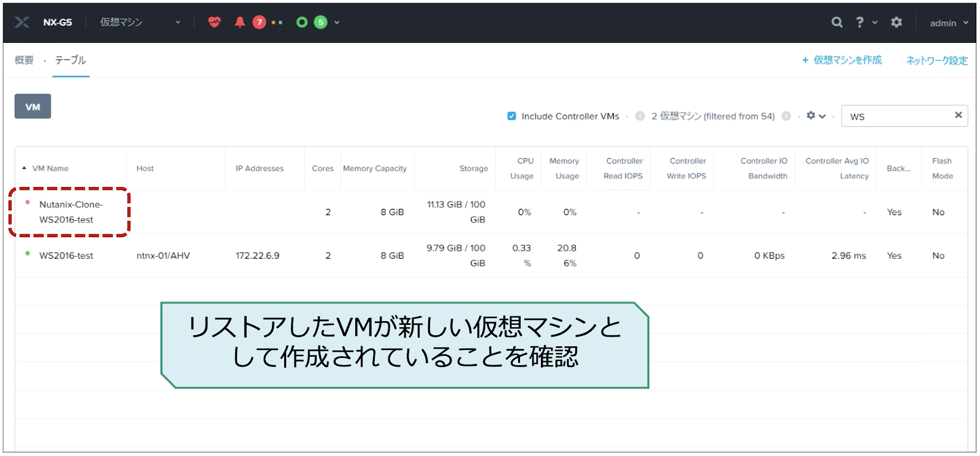Image resolution: width=980 pixels, height=456 pixels.
Task: Click the VM button
Action: click(32, 107)
